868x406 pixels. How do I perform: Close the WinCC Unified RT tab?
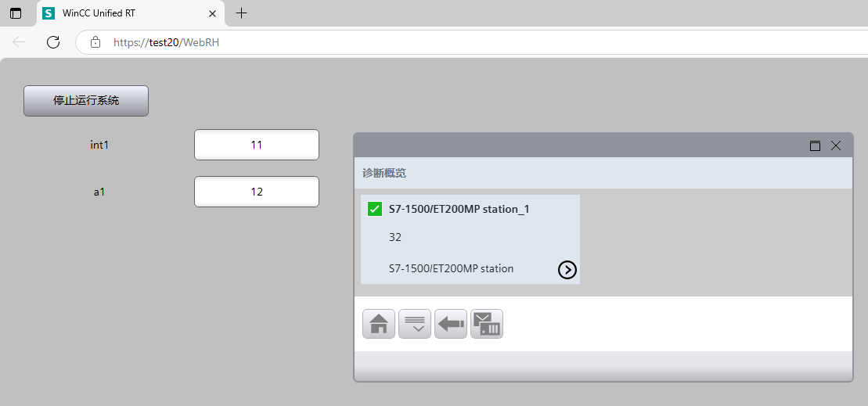click(x=212, y=13)
